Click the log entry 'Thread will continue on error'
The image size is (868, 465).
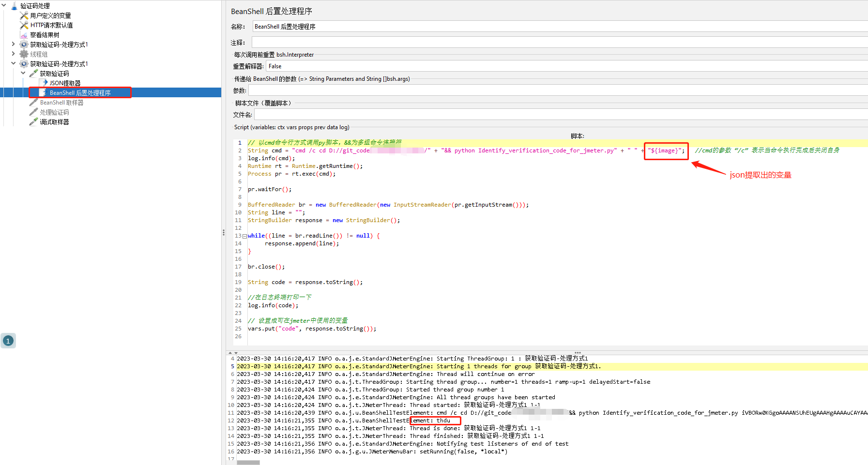coord(386,374)
